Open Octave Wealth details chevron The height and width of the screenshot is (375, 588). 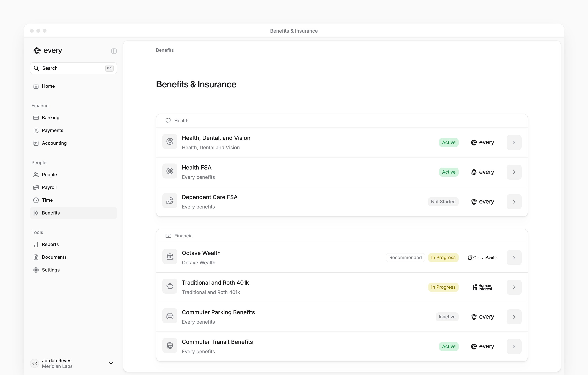(x=514, y=258)
